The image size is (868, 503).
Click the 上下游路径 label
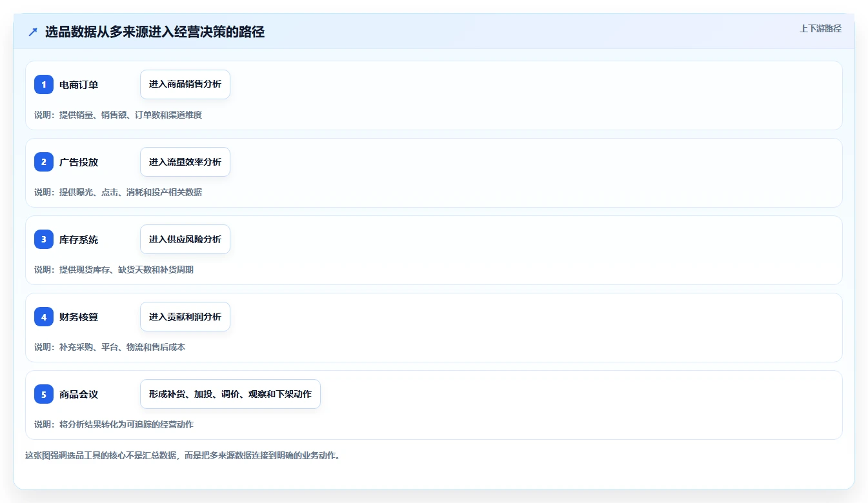pos(820,28)
